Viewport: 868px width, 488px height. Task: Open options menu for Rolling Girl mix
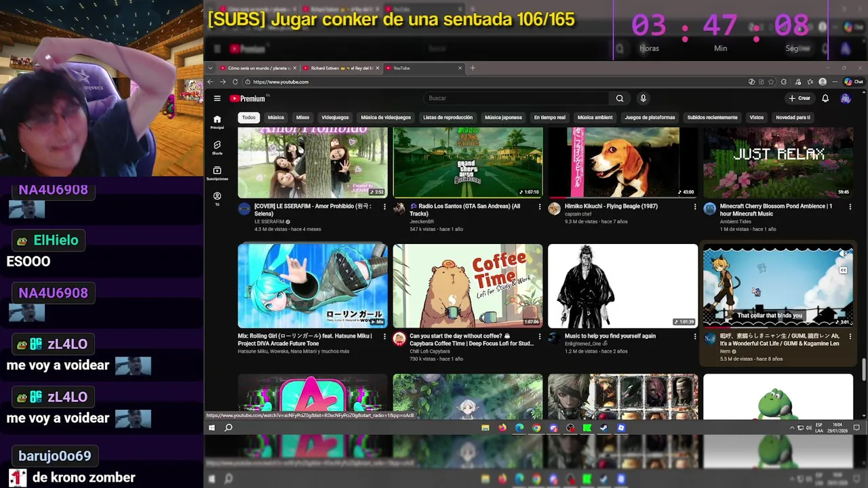tap(384, 336)
